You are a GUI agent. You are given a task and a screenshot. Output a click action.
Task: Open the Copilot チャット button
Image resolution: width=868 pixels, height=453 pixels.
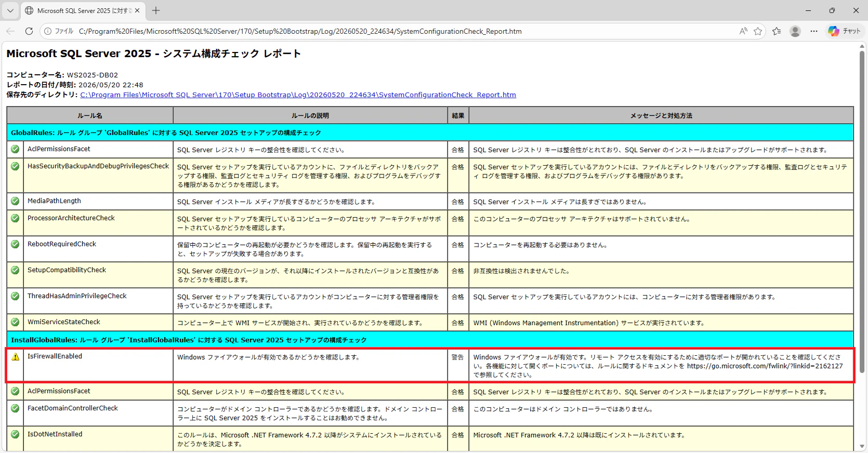pos(844,31)
